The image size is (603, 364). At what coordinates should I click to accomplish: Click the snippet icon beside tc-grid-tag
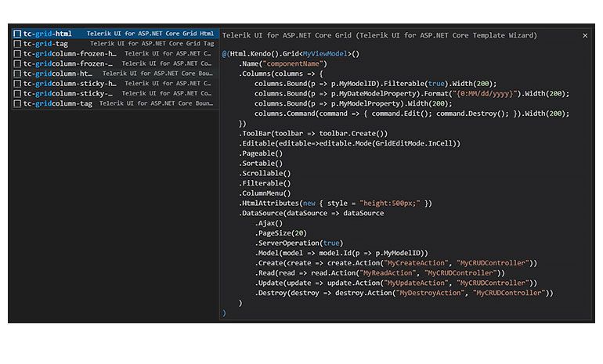pos(17,44)
